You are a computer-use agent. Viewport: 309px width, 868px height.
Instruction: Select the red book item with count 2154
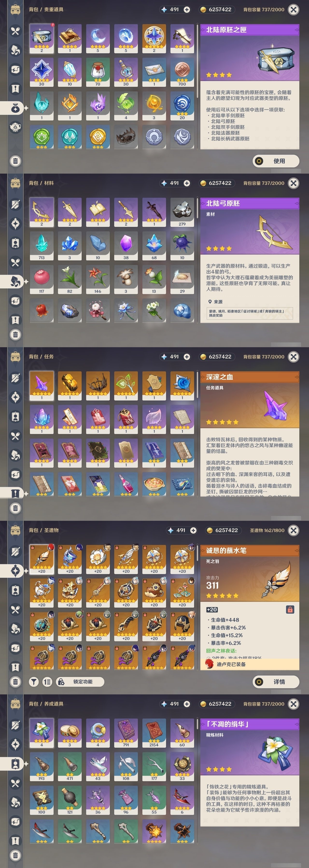coord(154,733)
